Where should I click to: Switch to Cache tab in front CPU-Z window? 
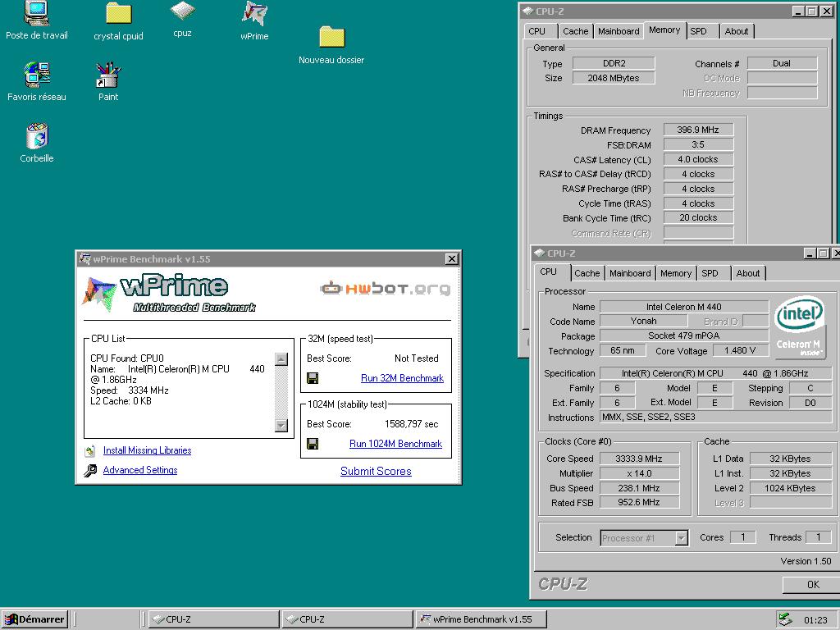pyautogui.click(x=587, y=273)
